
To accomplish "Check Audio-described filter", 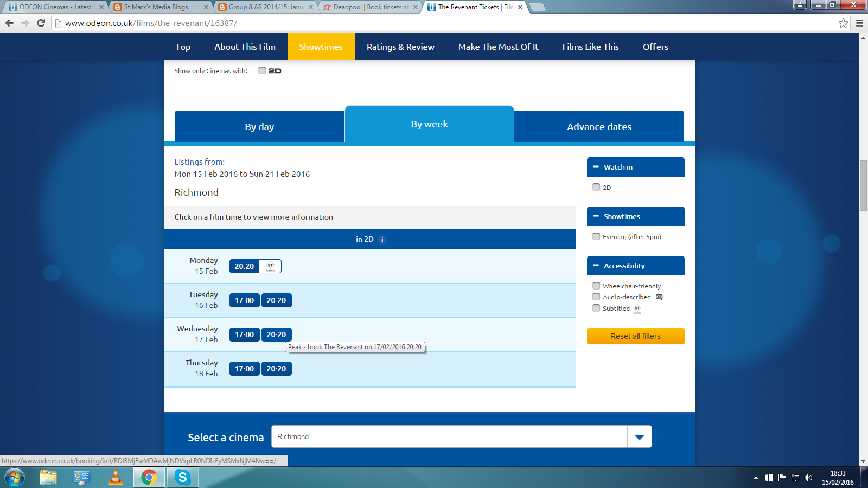I will pos(596,297).
